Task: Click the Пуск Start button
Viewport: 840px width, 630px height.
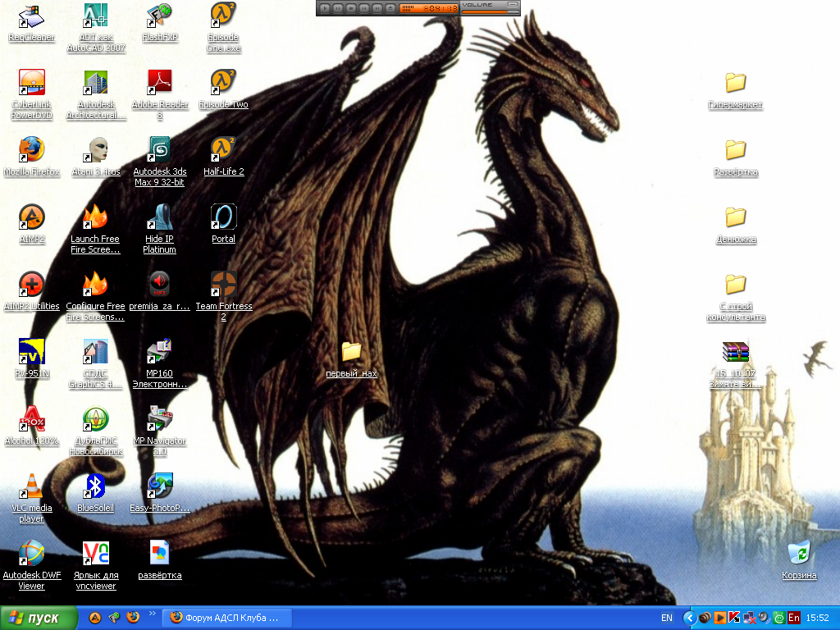Action: tap(39, 618)
